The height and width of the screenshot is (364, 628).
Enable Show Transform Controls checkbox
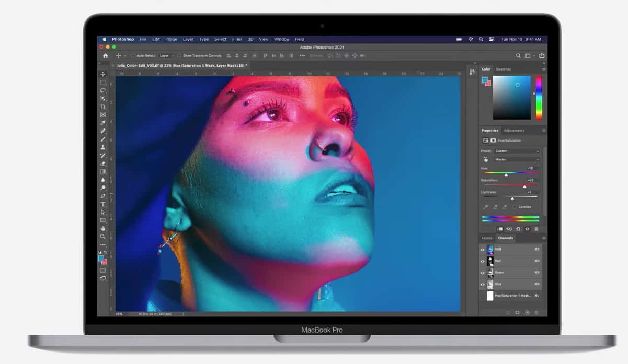point(179,55)
